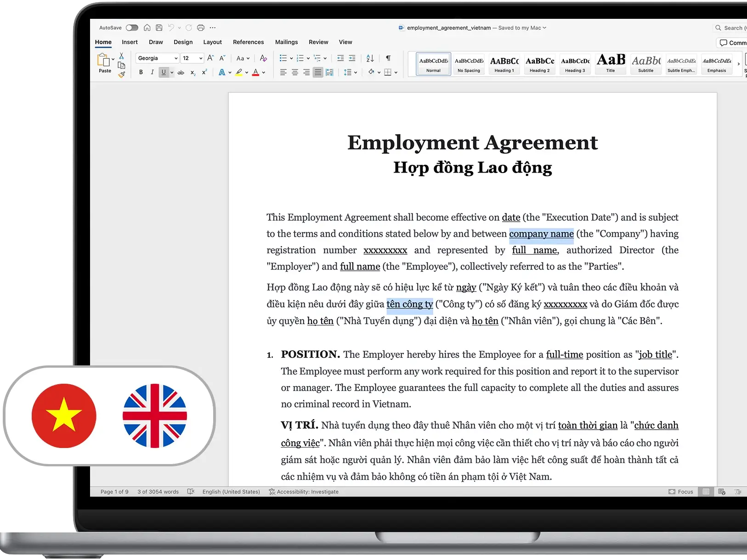Toggle Show paragraph marks pilcrow
Viewport: 747px width, 560px height.
click(x=388, y=58)
